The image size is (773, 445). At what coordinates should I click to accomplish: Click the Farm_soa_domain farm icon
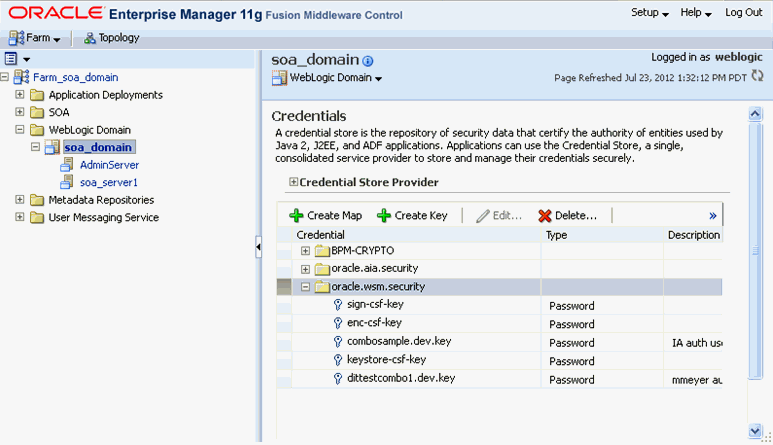click(x=21, y=77)
